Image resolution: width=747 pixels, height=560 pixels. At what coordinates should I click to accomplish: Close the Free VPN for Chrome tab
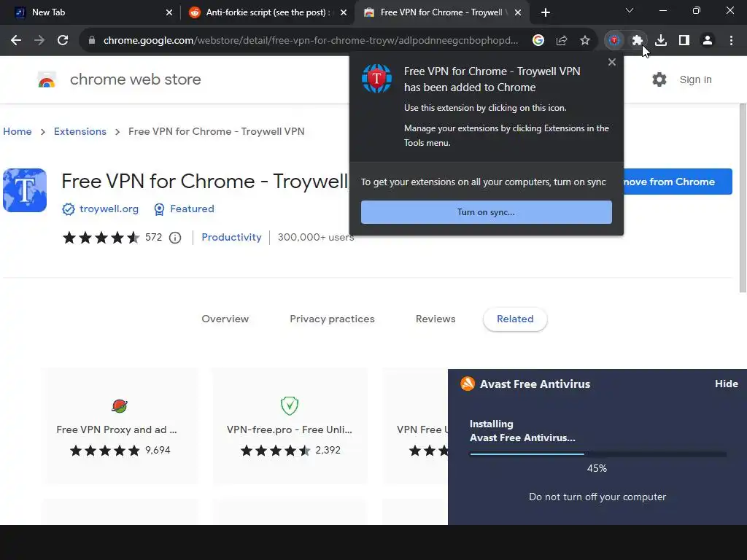point(518,12)
